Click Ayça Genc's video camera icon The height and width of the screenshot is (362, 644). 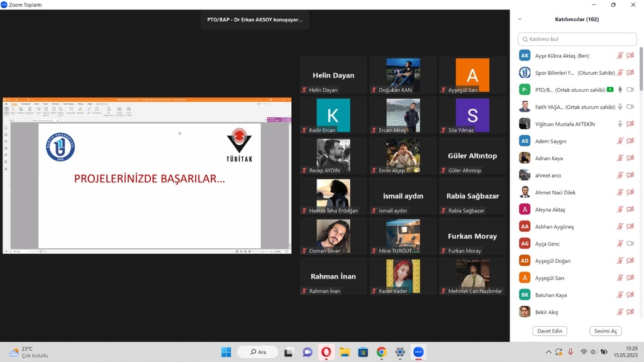(630, 244)
